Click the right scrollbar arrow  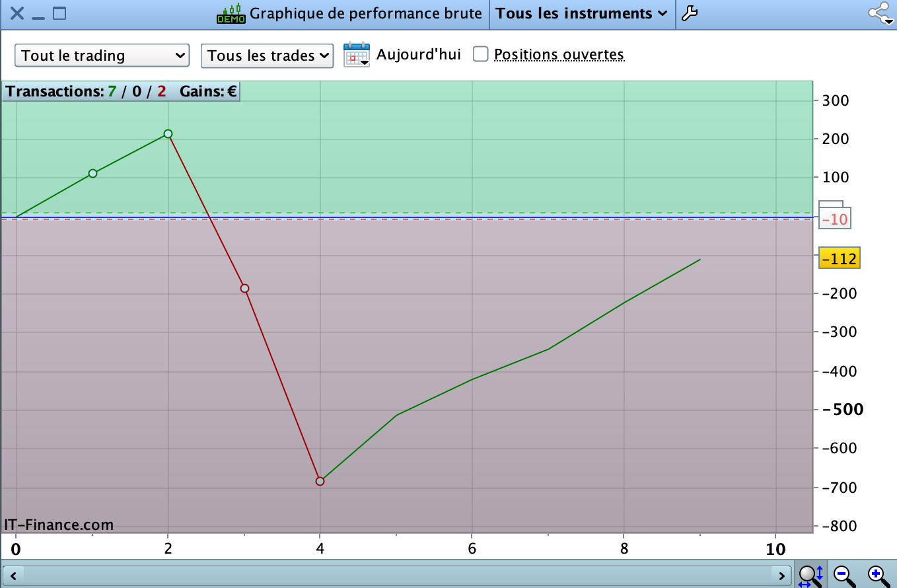(x=781, y=574)
